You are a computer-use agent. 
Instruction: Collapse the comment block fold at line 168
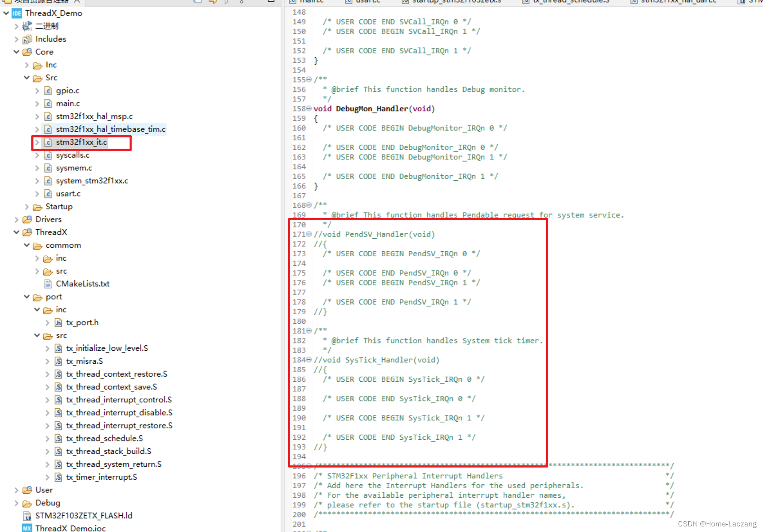point(309,205)
